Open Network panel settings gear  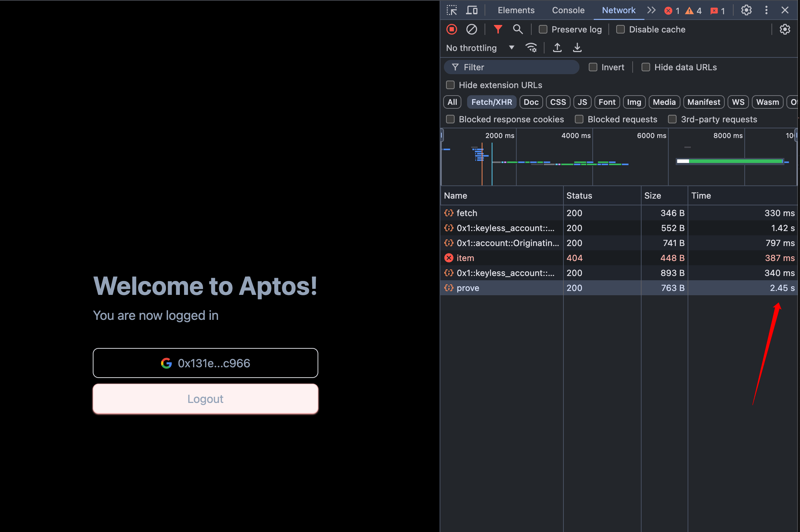tap(785, 29)
